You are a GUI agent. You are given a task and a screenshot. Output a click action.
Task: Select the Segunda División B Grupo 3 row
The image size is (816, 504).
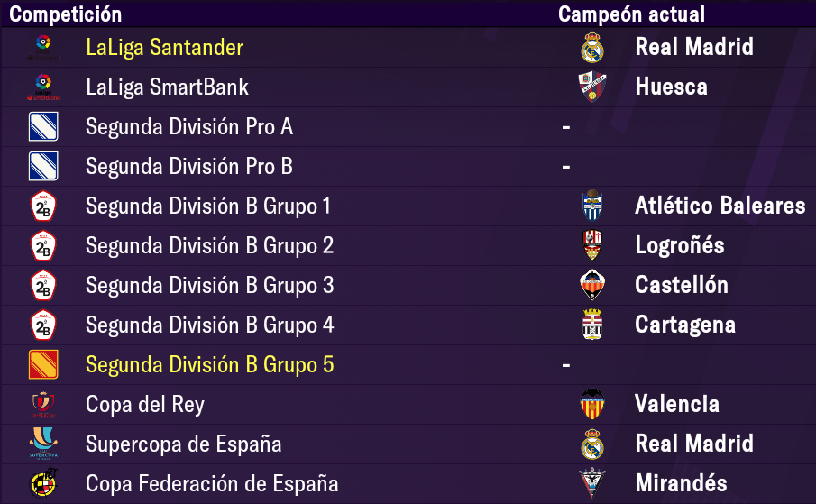point(408,286)
